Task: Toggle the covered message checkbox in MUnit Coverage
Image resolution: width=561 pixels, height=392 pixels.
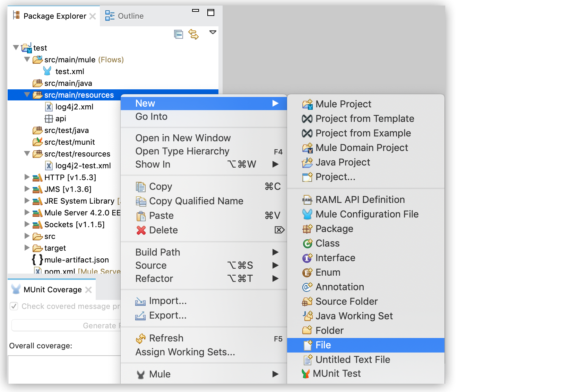Action: pos(14,306)
